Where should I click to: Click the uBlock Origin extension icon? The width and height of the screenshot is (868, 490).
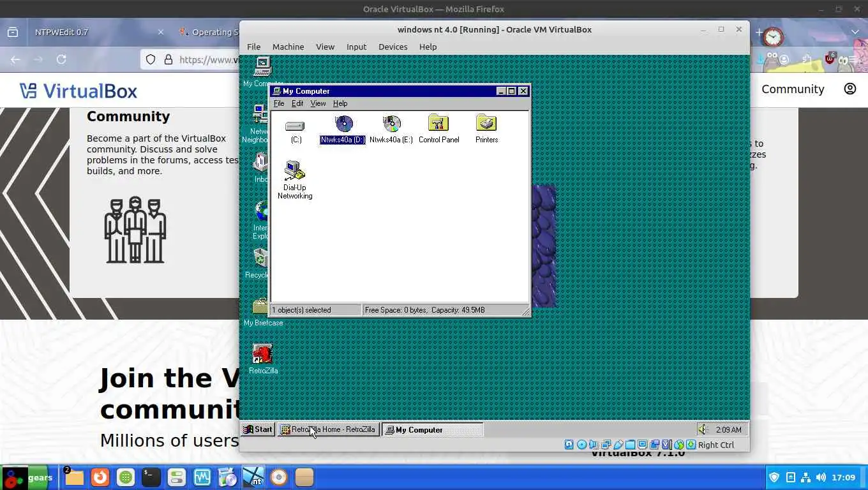point(829,59)
